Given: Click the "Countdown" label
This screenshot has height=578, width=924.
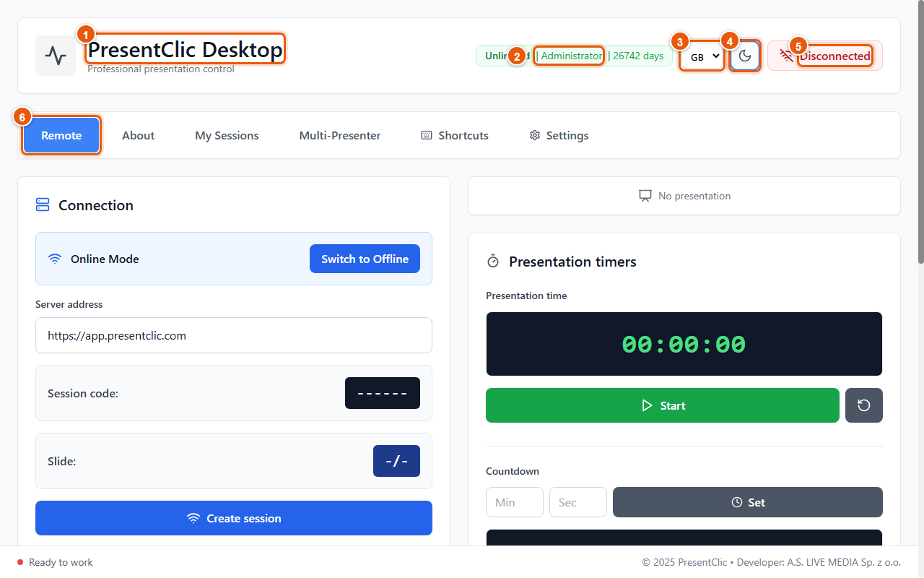Looking at the screenshot, I should tap(513, 471).
